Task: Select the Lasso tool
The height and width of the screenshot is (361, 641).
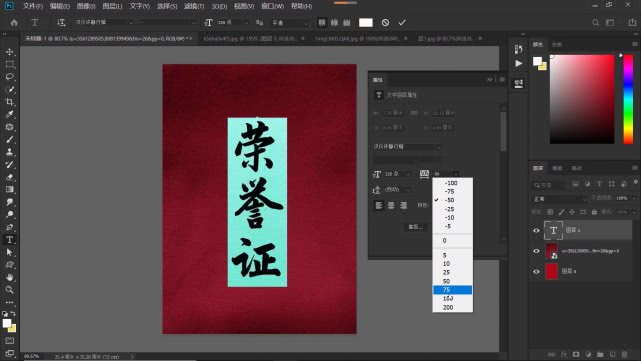Action: [x=9, y=77]
